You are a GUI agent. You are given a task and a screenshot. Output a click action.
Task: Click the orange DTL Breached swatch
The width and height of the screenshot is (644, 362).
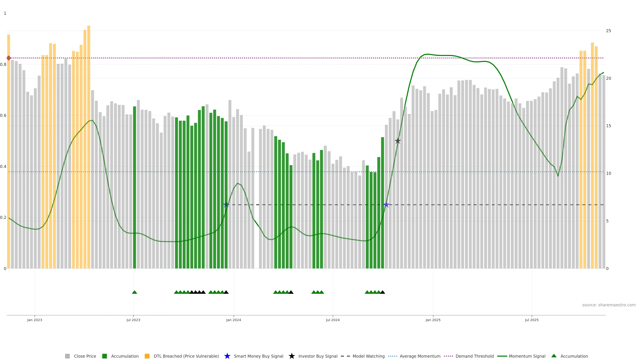[147, 356]
